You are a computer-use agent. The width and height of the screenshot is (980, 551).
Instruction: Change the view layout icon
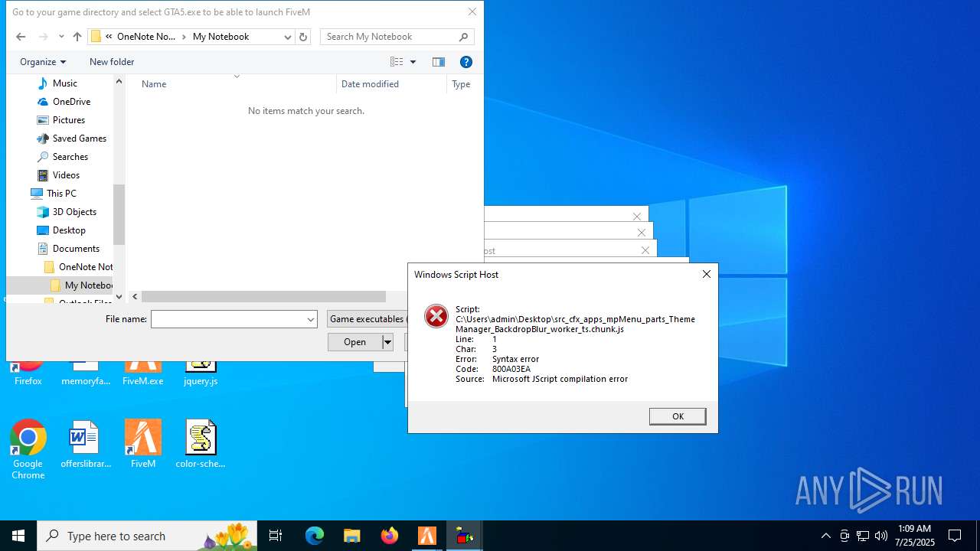pos(397,62)
